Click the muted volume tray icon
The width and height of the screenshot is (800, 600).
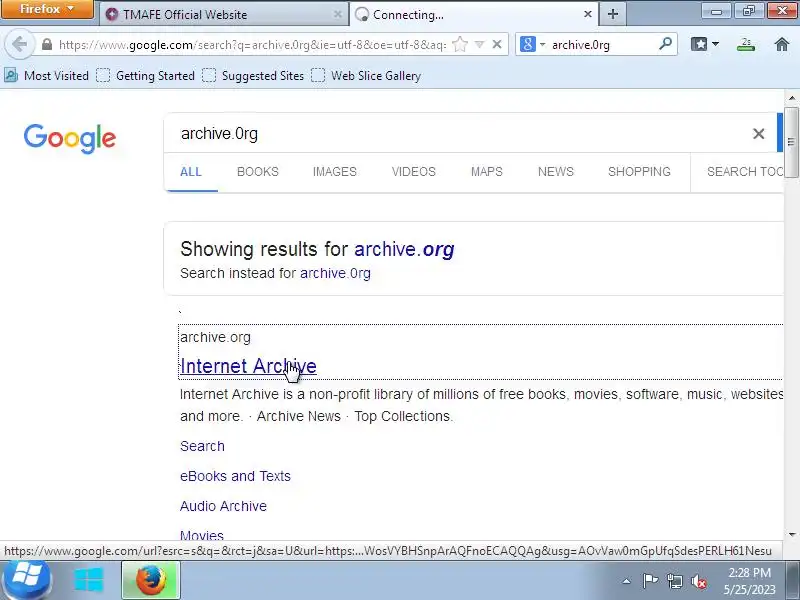(x=699, y=581)
